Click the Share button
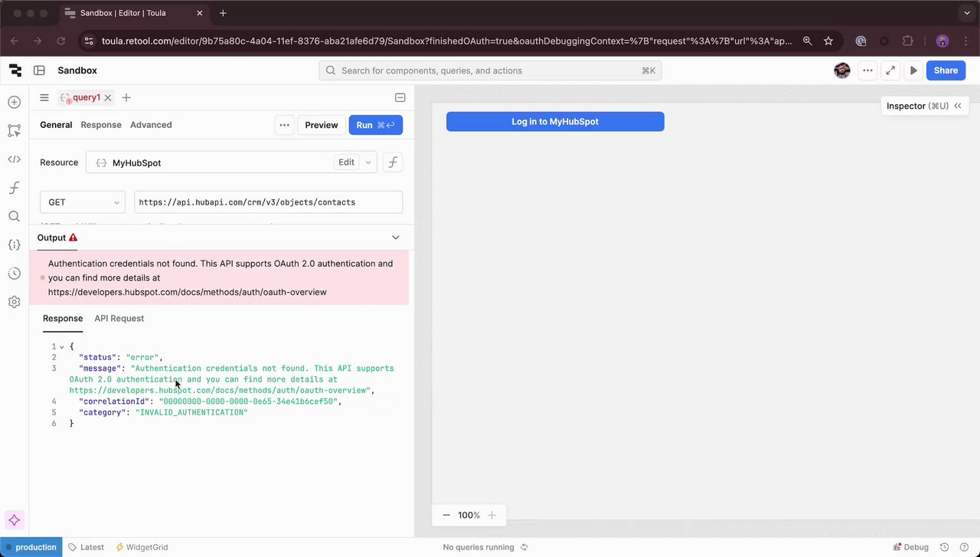 tap(946, 70)
